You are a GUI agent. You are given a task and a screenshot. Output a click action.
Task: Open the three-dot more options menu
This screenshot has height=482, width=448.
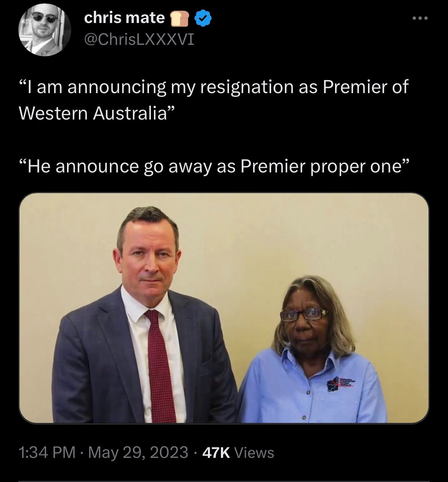419,18
